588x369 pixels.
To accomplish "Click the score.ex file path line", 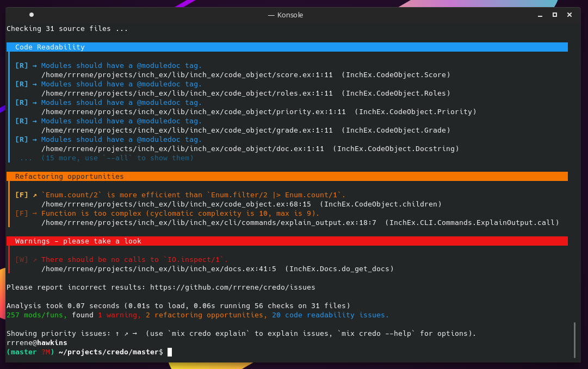I will click(x=187, y=75).
